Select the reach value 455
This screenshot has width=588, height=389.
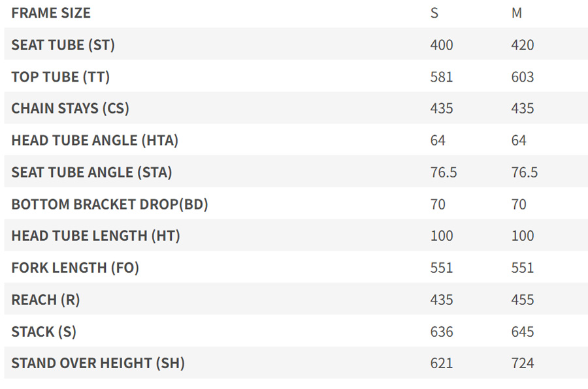pyautogui.click(x=523, y=300)
